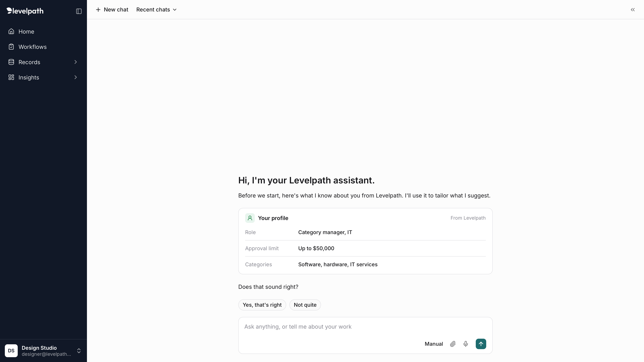This screenshot has width=644, height=362.
Task: Open Records in sidebar
Action: [x=43, y=62]
